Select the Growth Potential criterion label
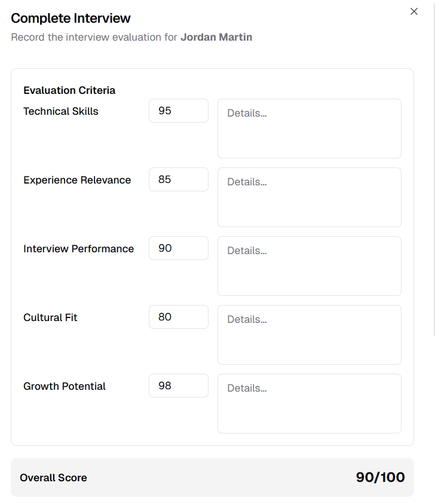This screenshot has height=504, width=435. click(x=64, y=386)
